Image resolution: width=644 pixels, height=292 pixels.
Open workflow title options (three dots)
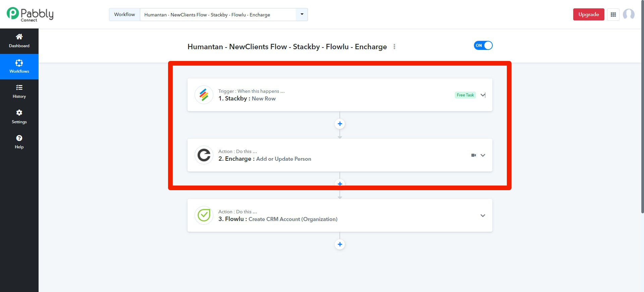click(x=394, y=47)
